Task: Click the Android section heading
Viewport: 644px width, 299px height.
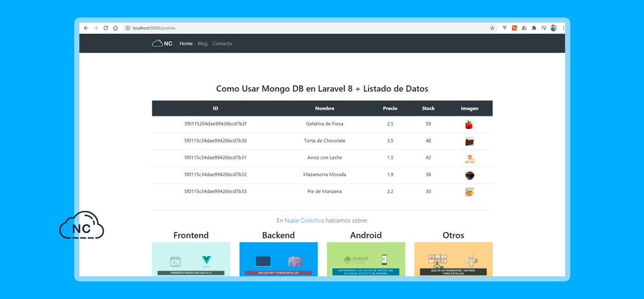Action: [x=366, y=235]
